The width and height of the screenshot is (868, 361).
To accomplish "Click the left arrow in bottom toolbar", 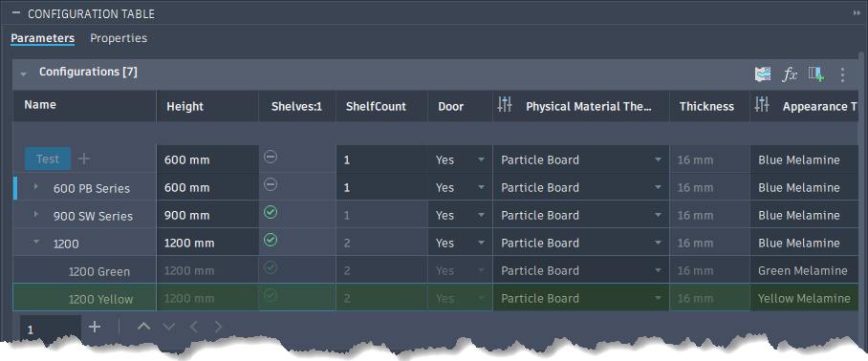I will tap(194, 327).
